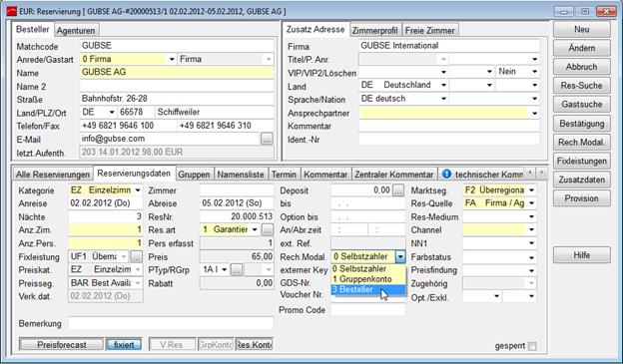Switch to the Agenturen tab
623x364 pixels.
[x=76, y=31]
